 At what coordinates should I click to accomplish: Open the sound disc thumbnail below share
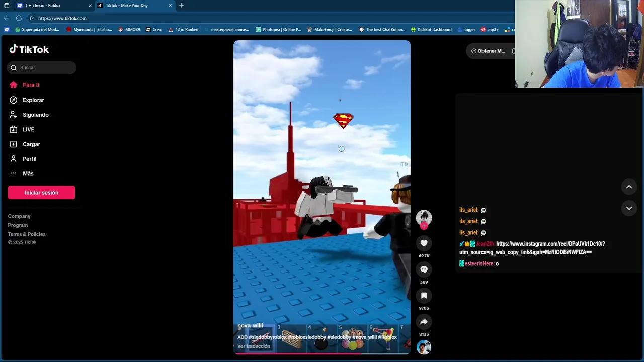pyautogui.click(x=424, y=347)
